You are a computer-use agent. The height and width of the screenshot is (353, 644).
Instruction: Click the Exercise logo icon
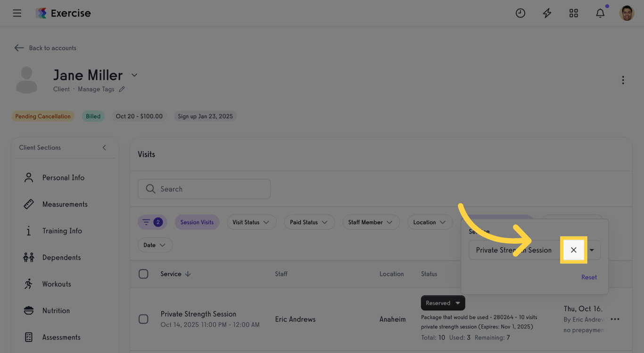click(41, 13)
